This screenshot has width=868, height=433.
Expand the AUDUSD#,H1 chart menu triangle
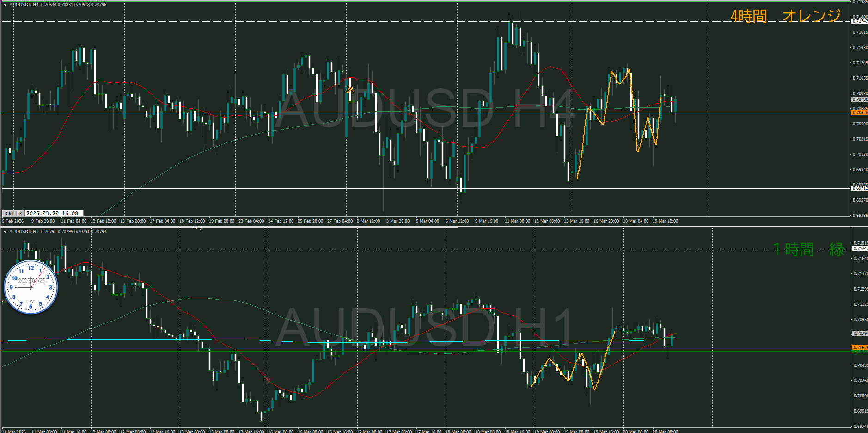click(x=5, y=232)
